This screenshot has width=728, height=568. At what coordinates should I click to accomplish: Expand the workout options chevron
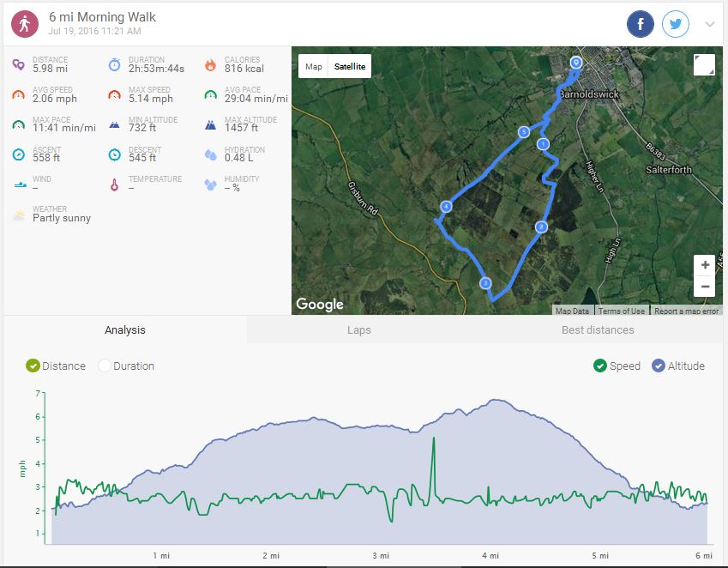click(x=710, y=24)
